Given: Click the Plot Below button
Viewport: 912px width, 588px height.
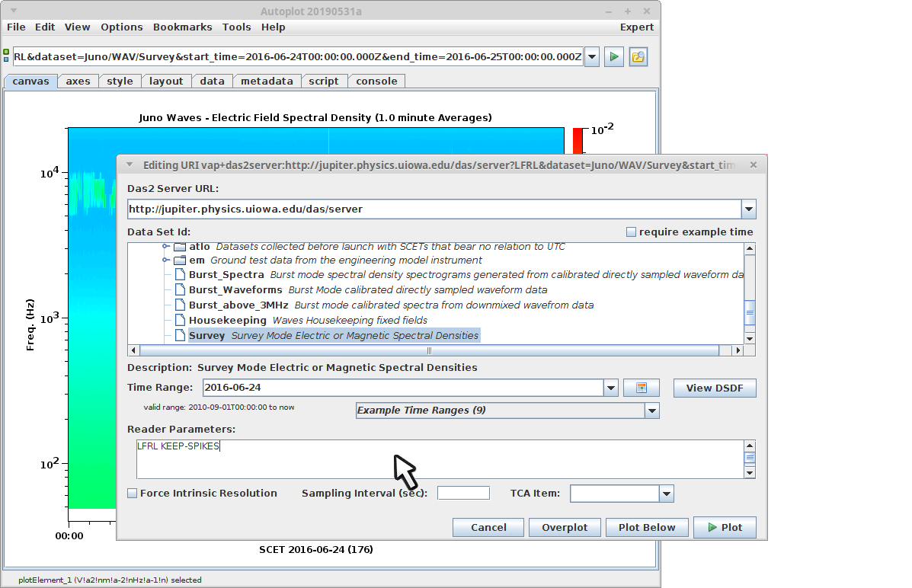Looking at the screenshot, I should (x=647, y=528).
